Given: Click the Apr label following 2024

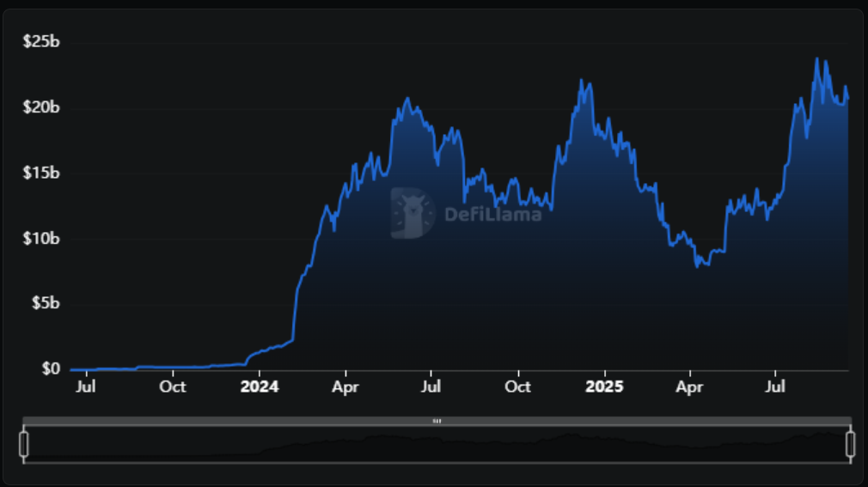Looking at the screenshot, I should coord(345,387).
